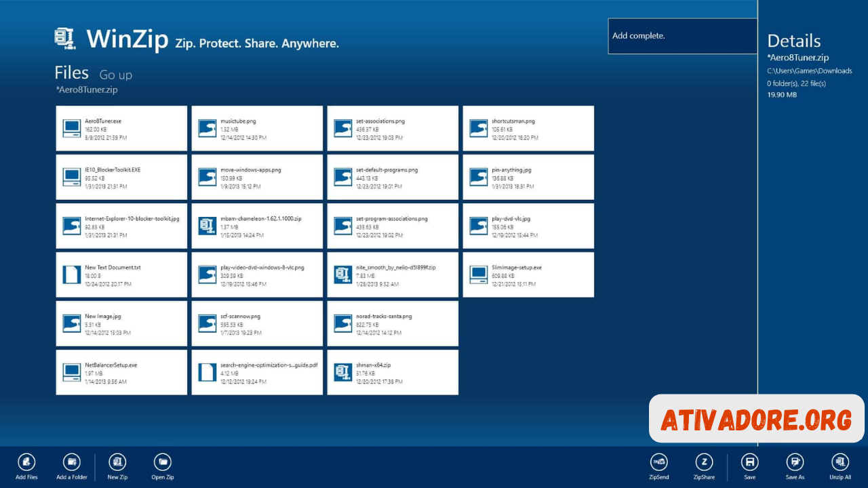The height and width of the screenshot is (488, 868).
Task: Select the Internet-Explorer-10-blocker-toolkit.jpg tile
Action: pyautogui.click(x=121, y=226)
